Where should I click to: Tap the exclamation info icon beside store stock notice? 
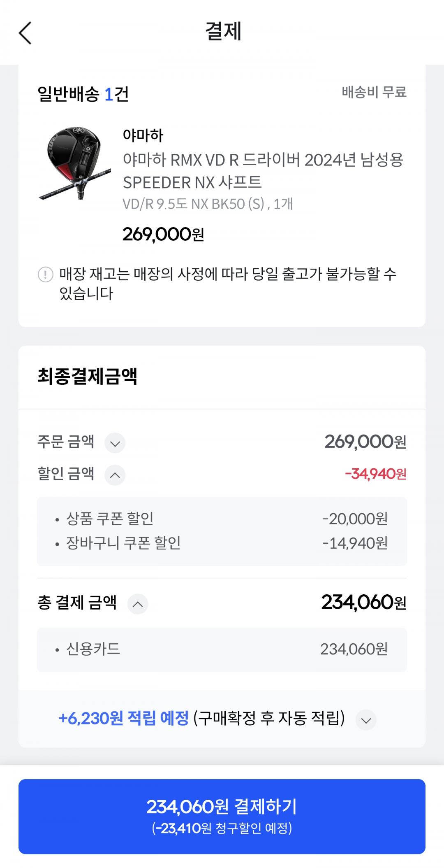click(x=45, y=274)
